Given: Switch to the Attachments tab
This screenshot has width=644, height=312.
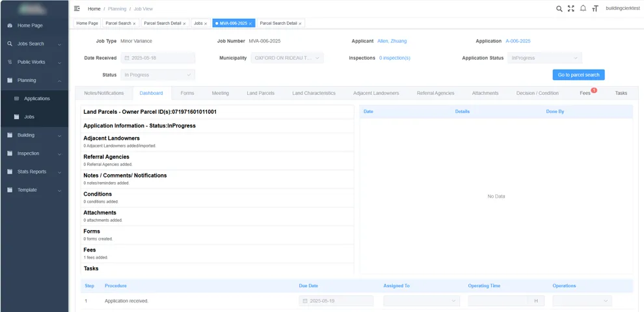Looking at the screenshot, I should pos(485,93).
